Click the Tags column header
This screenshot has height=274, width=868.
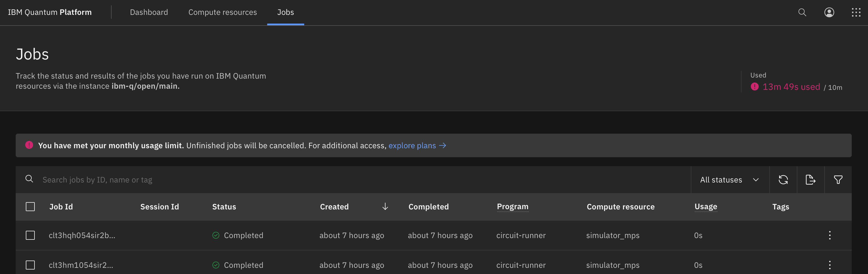click(781, 207)
